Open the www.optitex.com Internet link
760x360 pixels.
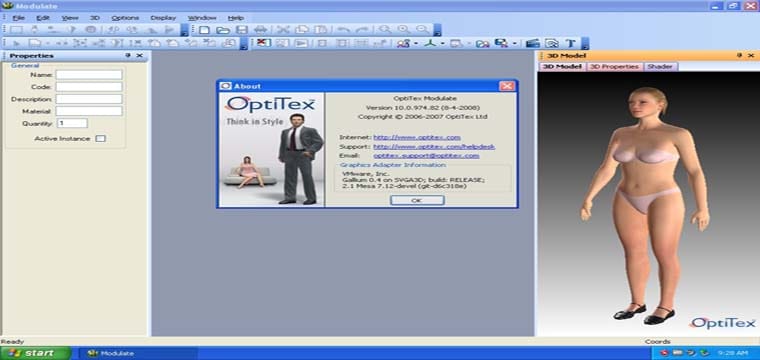[417, 138]
